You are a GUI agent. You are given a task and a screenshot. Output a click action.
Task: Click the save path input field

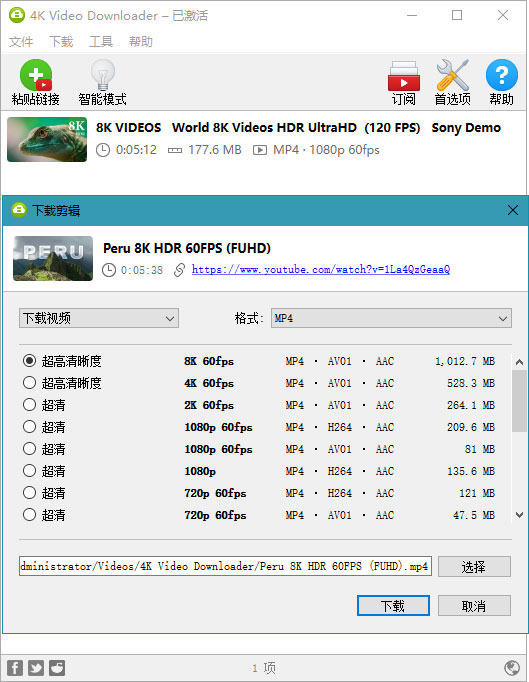click(x=225, y=566)
